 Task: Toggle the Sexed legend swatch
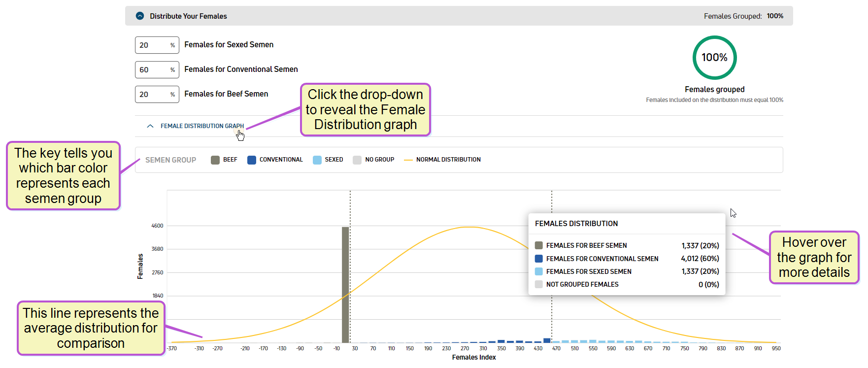coord(317,160)
